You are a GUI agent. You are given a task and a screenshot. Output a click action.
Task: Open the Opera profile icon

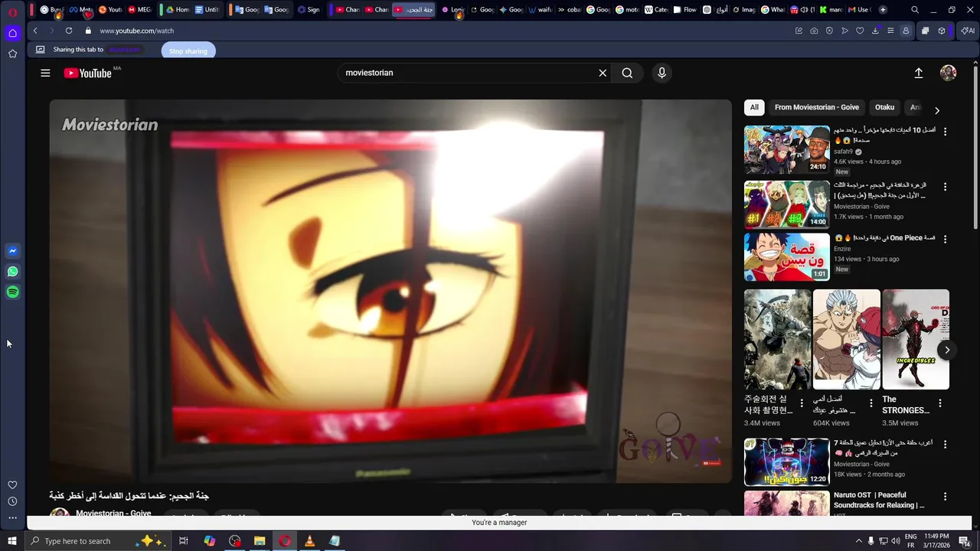coord(906,31)
